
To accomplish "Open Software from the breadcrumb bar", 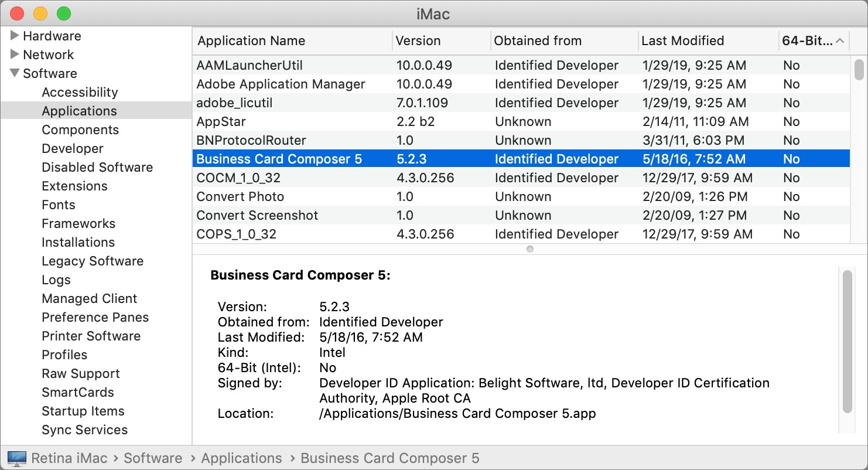I will [153, 458].
